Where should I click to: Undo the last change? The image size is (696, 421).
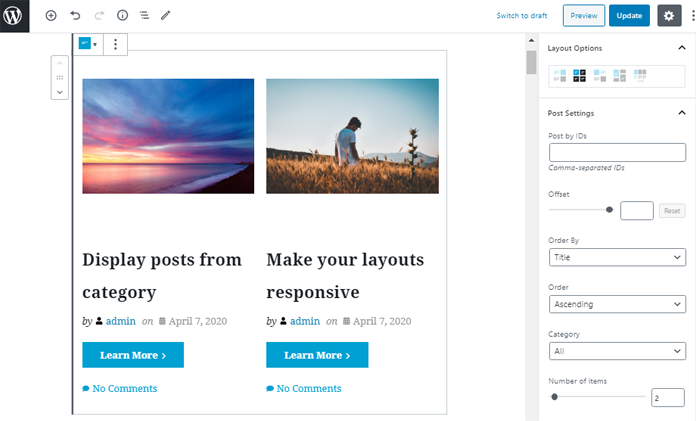point(75,16)
